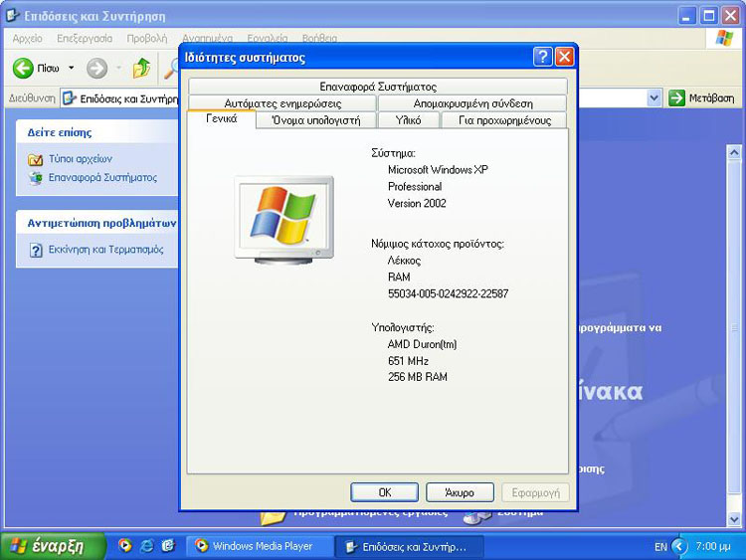Click Επιδόσεις και Συντήρηση taskbar button
This screenshot has width=746, height=560.
click(x=409, y=546)
